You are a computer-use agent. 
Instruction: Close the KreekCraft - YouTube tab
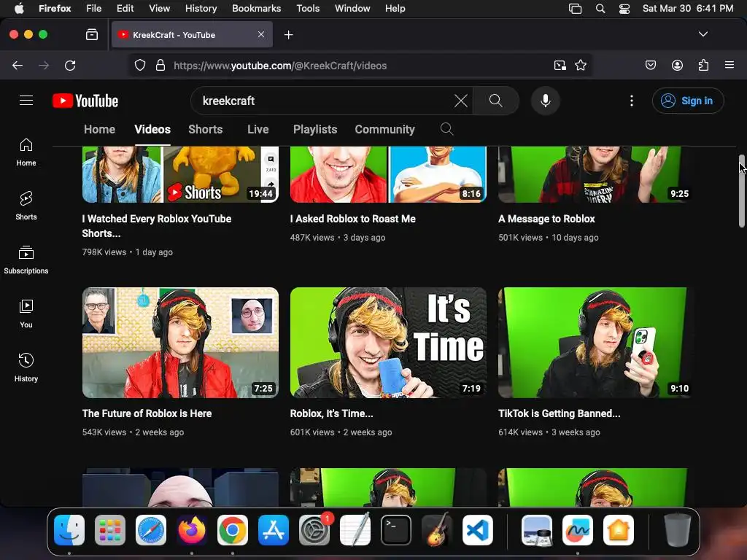tap(261, 34)
